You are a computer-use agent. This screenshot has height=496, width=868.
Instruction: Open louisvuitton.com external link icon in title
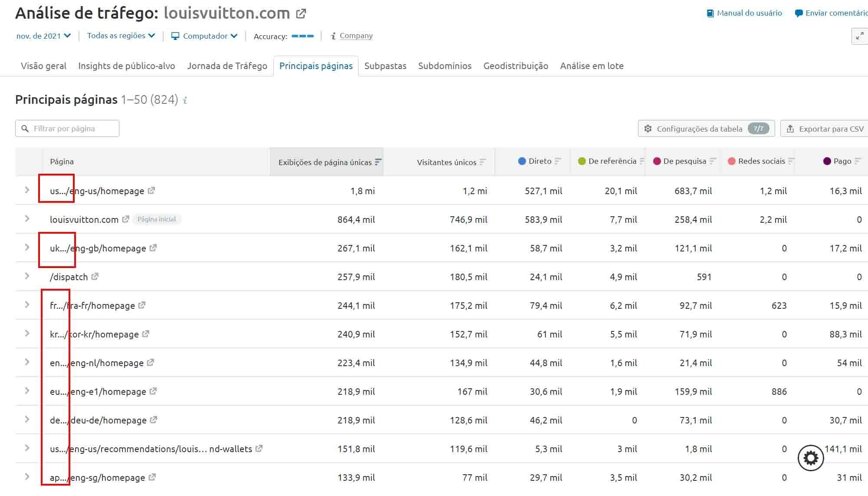coord(301,13)
